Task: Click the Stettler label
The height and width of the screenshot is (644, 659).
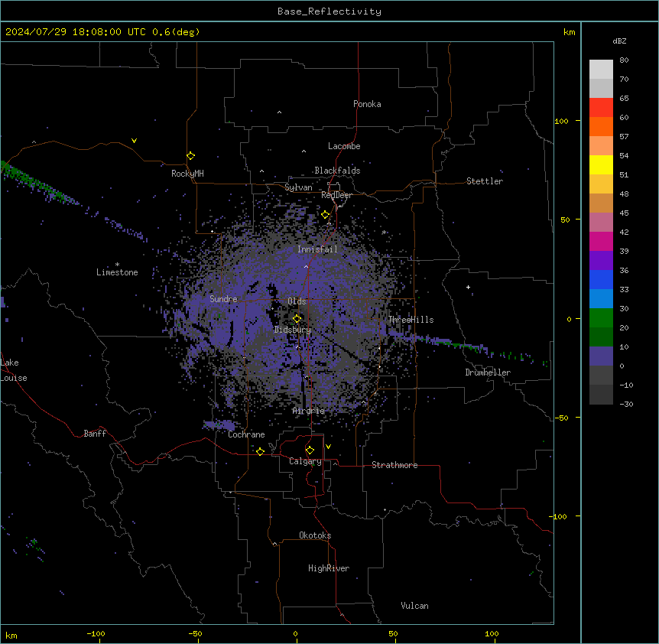Action: point(485,181)
